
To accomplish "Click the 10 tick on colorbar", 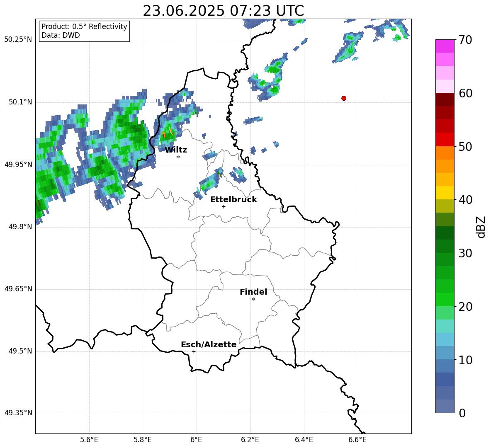I will [465, 360].
